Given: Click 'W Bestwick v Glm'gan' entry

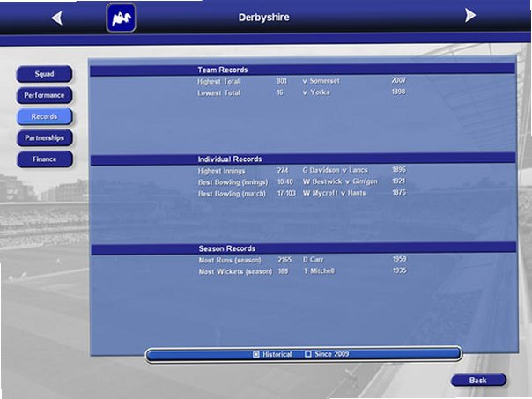Looking at the screenshot, I should (x=340, y=181).
